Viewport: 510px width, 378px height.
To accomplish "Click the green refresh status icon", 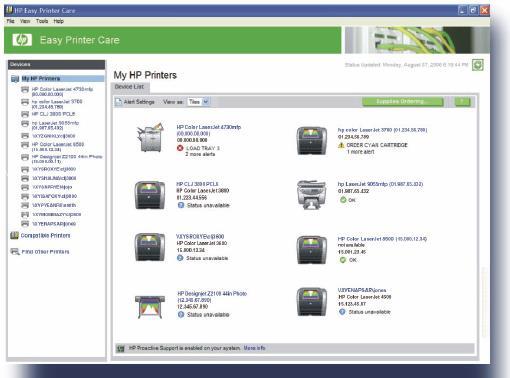I will (477, 65).
